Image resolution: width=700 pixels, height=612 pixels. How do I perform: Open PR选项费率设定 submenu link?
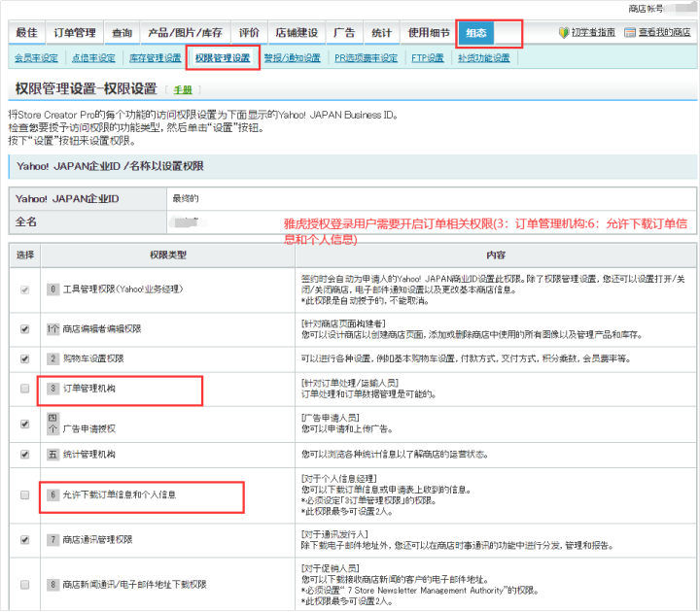366,58
